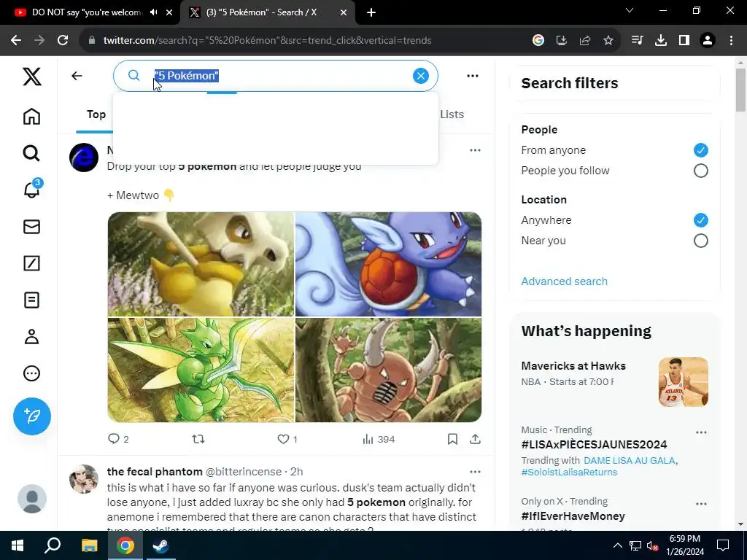Bookmark this page with star icon
Viewport: 747px width, 560px height.
608,41
